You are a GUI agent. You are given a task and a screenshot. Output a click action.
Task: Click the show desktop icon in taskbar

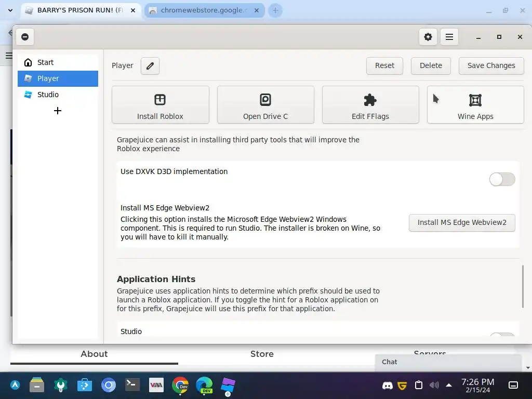513,385
